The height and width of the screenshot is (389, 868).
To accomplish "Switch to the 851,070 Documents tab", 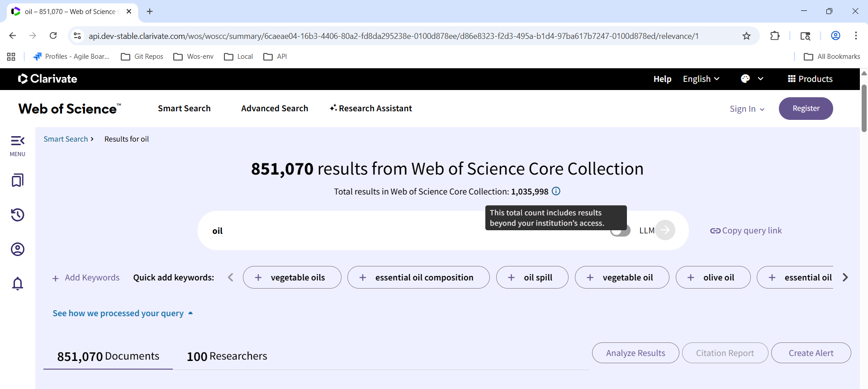I will pyautogui.click(x=108, y=356).
